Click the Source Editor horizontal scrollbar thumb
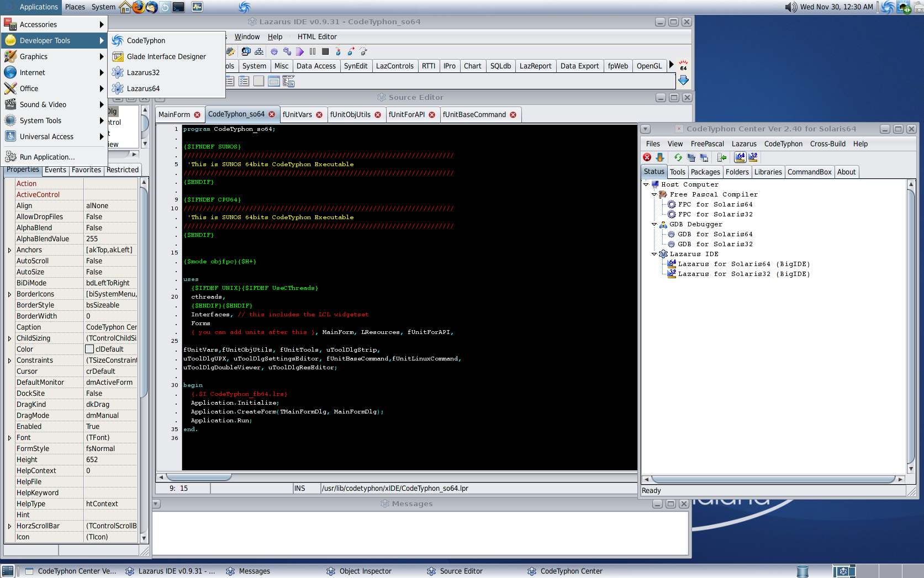Viewport: 924px width, 578px height. (x=199, y=477)
